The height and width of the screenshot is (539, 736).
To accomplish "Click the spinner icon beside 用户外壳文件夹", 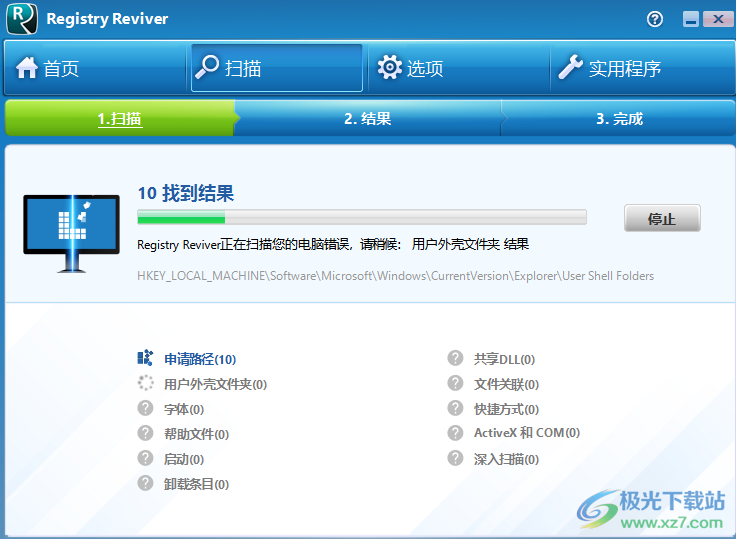I will pyautogui.click(x=145, y=383).
